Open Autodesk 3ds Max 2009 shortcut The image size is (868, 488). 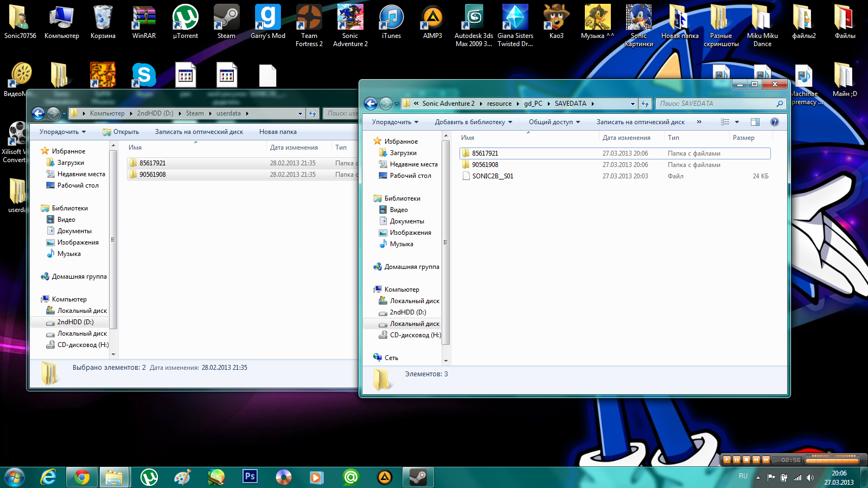[474, 25]
